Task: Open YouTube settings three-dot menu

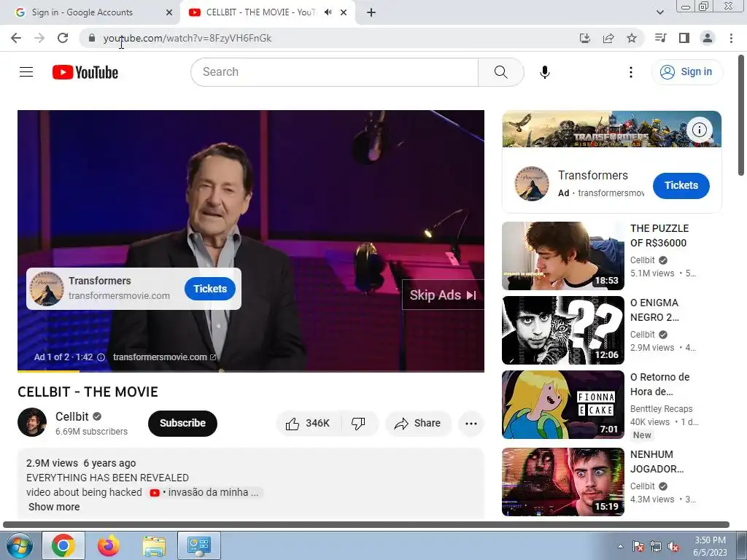Action: pos(631,72)
